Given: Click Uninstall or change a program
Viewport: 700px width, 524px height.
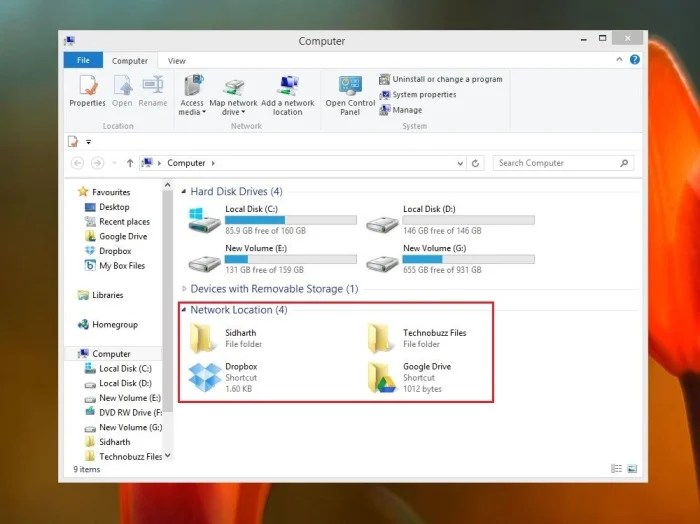Looking at the screenshot, I should pos(441,79).
